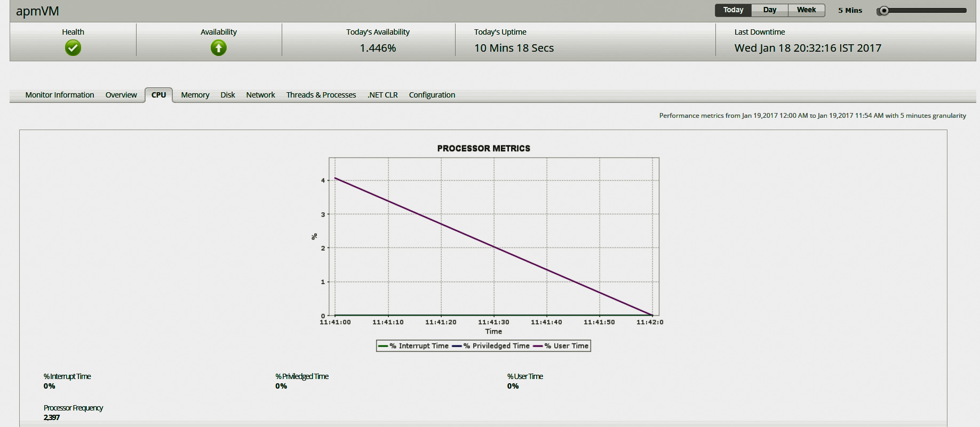The image size is (980, 427).
Task: Click the % Interrupt Time legend entry
Action: tap(414, 346)
